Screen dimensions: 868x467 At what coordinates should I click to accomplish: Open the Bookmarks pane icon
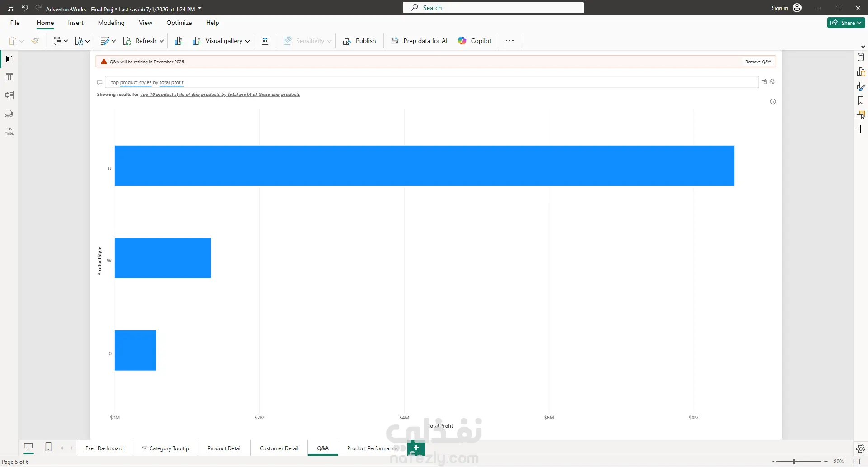click(861, 100)
